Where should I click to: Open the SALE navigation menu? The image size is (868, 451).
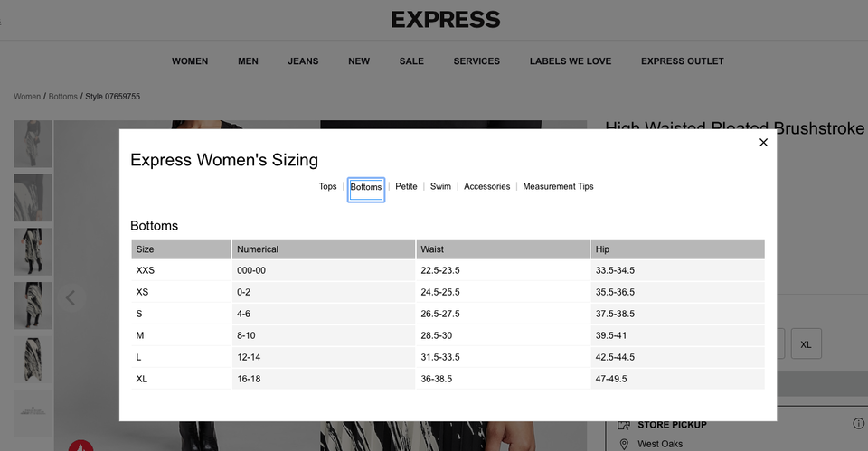pos(411,61)
